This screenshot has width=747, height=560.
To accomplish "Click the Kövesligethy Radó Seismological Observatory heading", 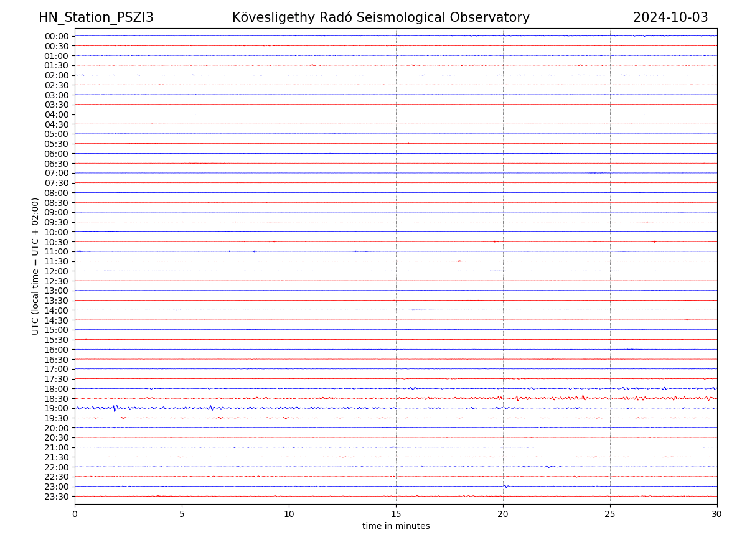I will (x=380, y=17).
